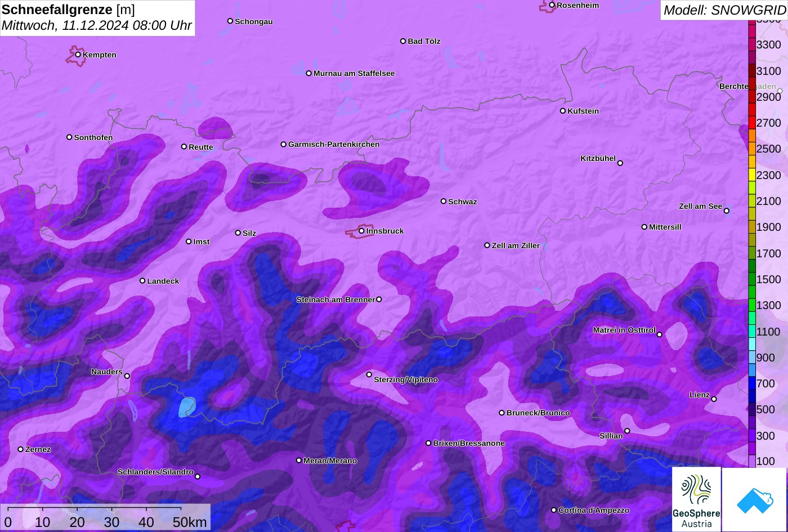Image resolution: width=788 pixels, height=532 pixels.
Task: Click the 1500 legend value
Action: pyautogui.click(x=769, y=279)
